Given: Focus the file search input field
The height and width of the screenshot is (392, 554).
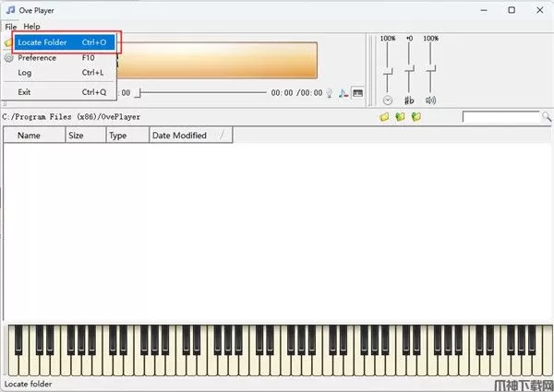Looking at the screenshot, I should [x=502, y=117].
